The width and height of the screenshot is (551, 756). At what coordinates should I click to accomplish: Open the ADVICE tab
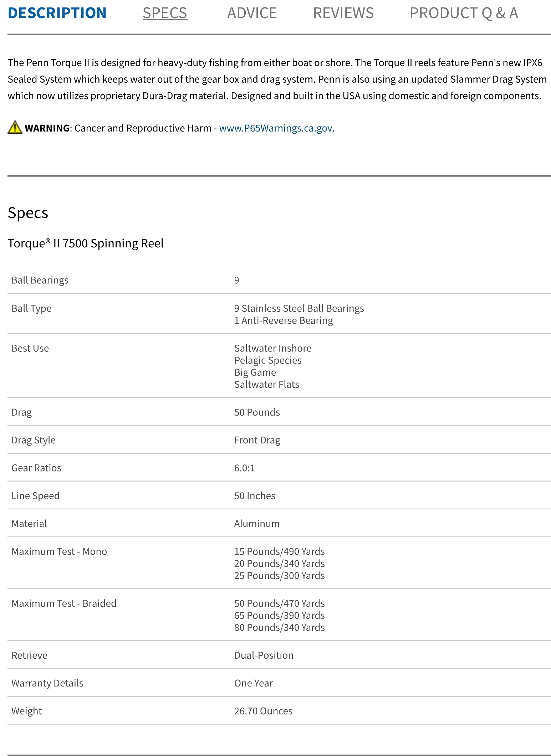(252, 13)
